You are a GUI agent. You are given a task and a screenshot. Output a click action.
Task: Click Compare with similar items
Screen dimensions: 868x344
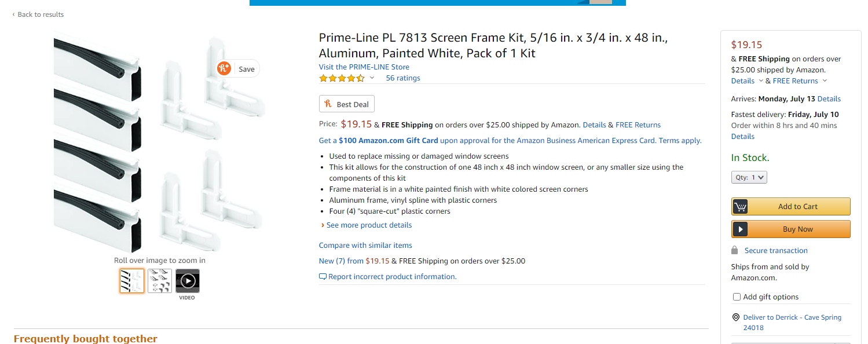pyautogui.click(x=365, y=245)
